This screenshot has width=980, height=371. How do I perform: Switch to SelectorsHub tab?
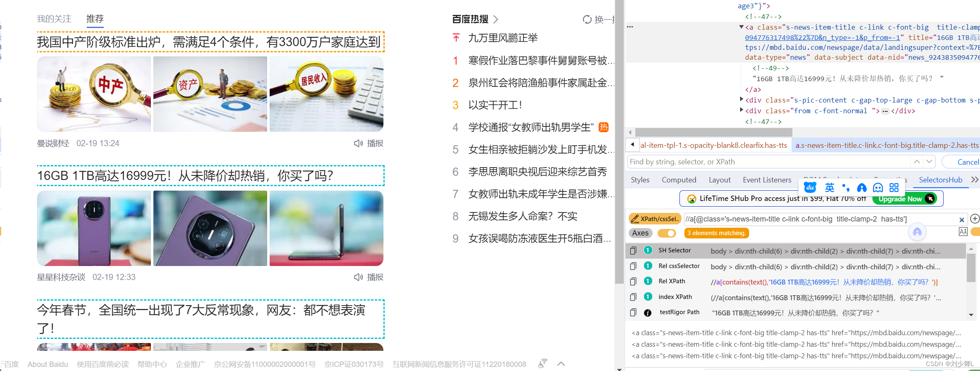click(940, 180)
